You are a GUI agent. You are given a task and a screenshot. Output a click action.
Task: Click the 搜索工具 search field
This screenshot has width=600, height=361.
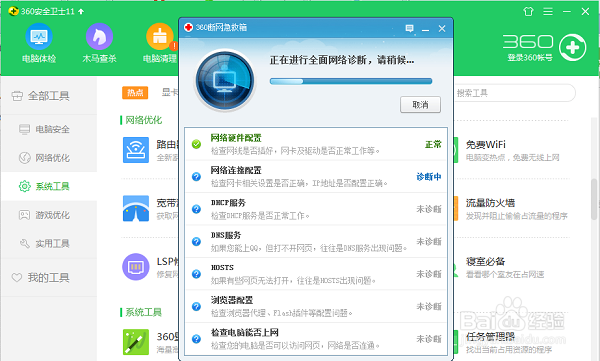coord(515,93)
